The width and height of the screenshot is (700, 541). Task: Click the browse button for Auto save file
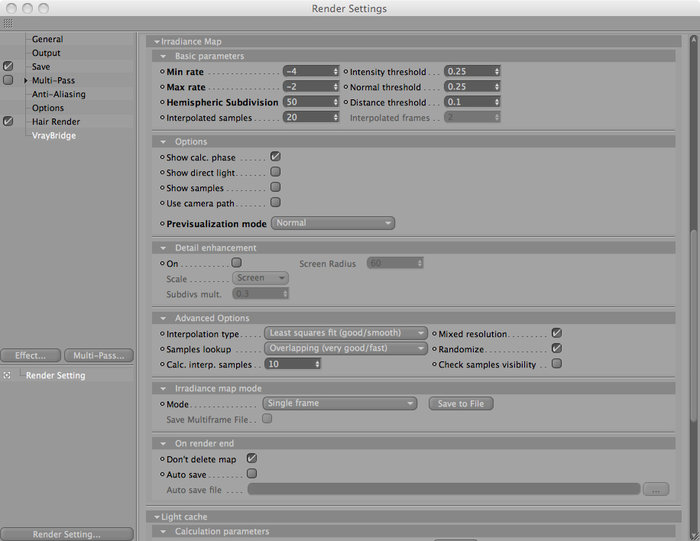pyautogui.click(x=656, y=490)
